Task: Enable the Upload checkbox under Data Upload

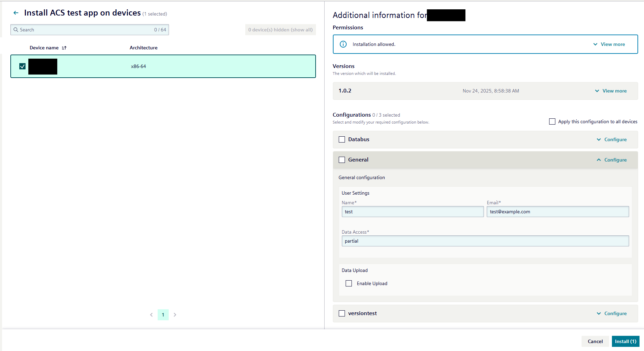Action: (349, 283)
